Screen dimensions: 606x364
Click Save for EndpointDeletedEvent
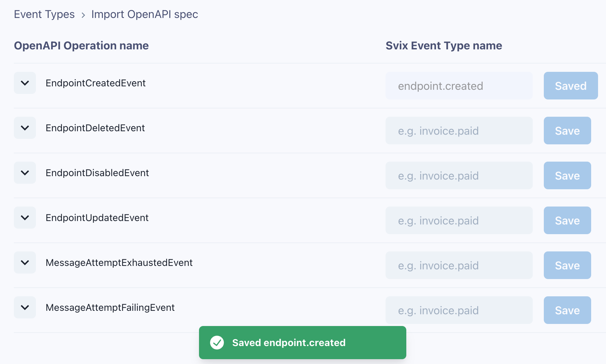point(567,131)
